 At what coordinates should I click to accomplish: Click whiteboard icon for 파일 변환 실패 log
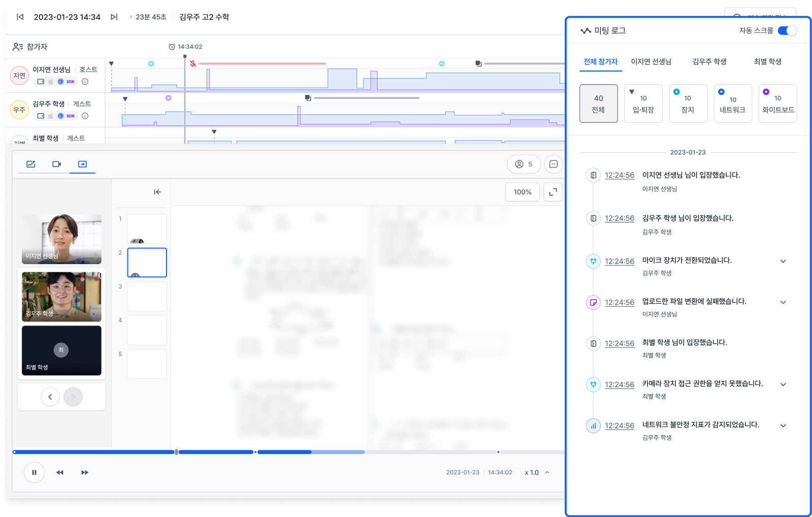pos(593,302)
